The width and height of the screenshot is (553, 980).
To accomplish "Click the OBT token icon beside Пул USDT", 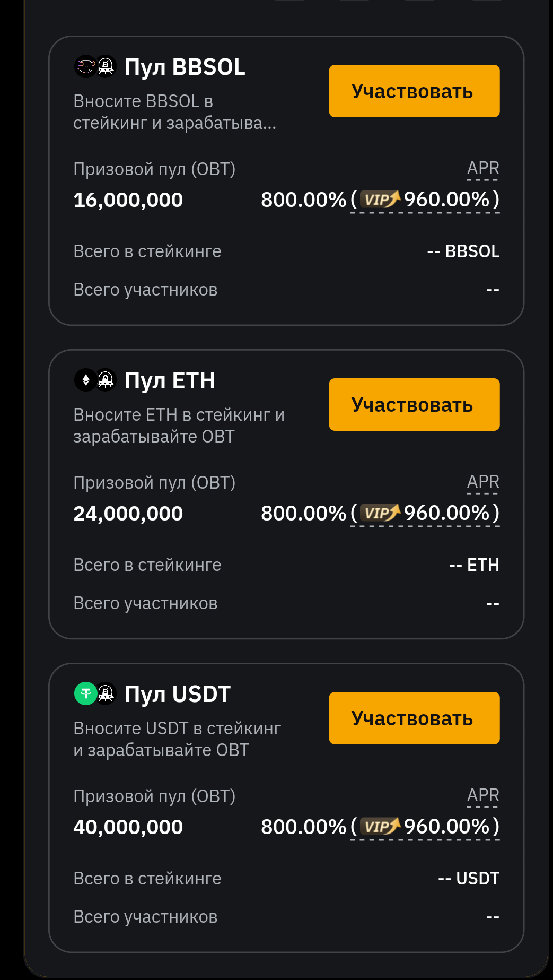I will click(106, 693).
